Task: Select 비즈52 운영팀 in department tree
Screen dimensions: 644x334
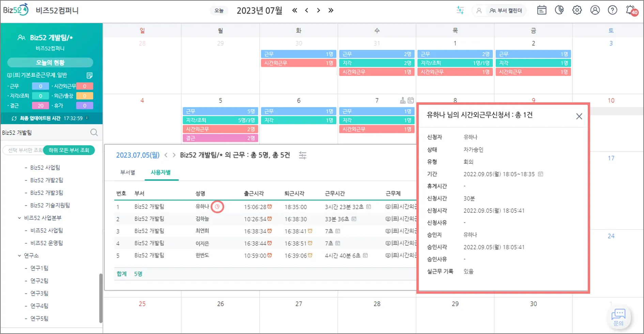Action: 47,243
